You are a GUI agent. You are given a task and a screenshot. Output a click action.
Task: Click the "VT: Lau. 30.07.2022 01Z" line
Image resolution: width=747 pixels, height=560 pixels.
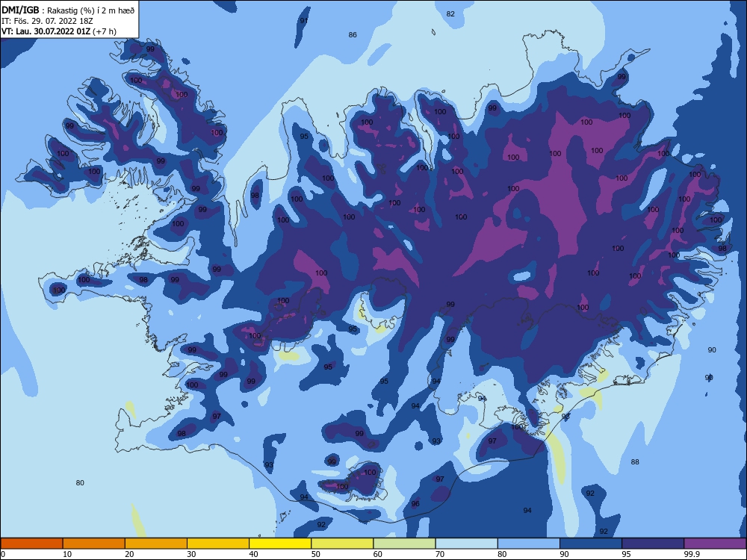pos(46,31)
